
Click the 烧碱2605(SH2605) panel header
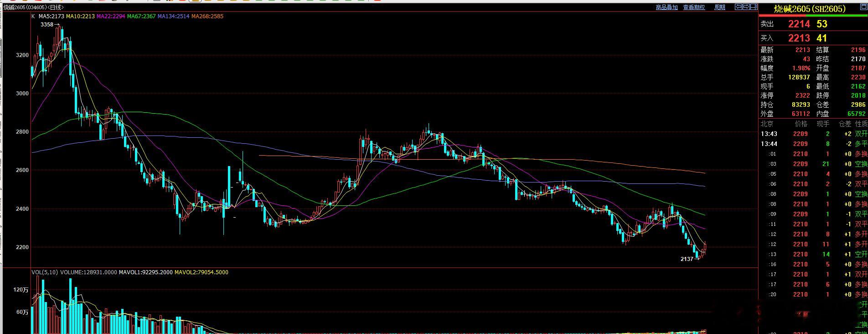pyautogui.click(x=810, y=9)
